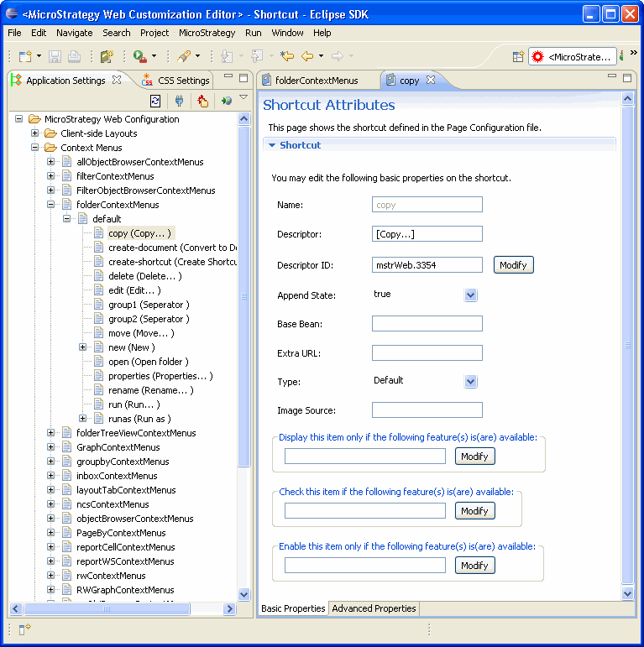The height and width of the screenshot is (647, 644).
Task: Collapse the Shortcut section
Action: pyautogui.click(x=272, y=145)
